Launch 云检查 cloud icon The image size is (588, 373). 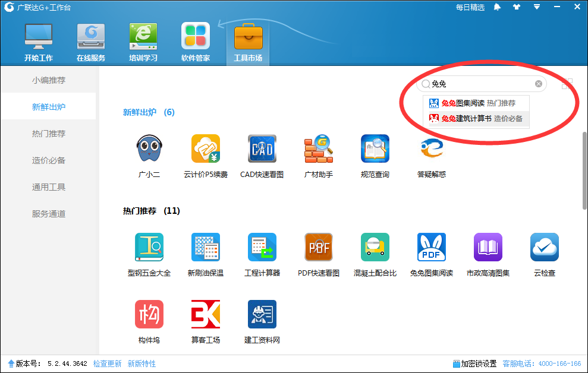(x=545, y=247)
